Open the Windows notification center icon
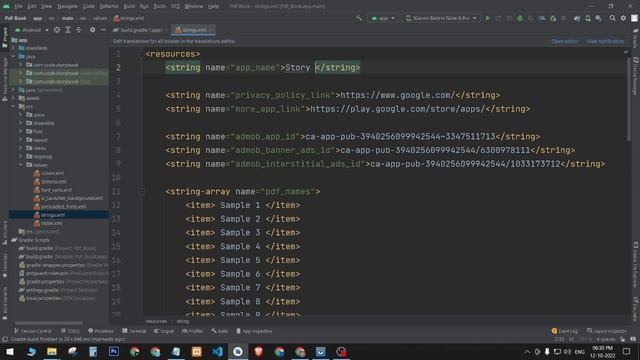The width and height of the screenshot is (640, 360). (627, 351)
